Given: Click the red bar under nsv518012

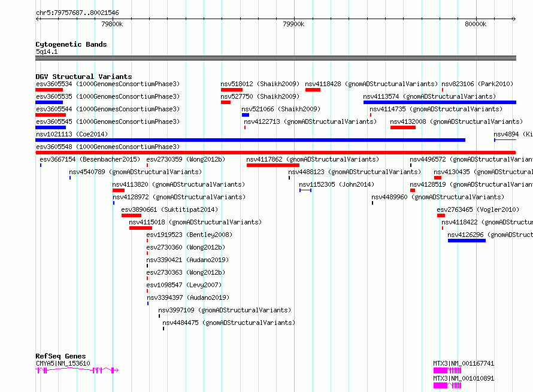Looking at the screenshot, I should tap(232, 90).
